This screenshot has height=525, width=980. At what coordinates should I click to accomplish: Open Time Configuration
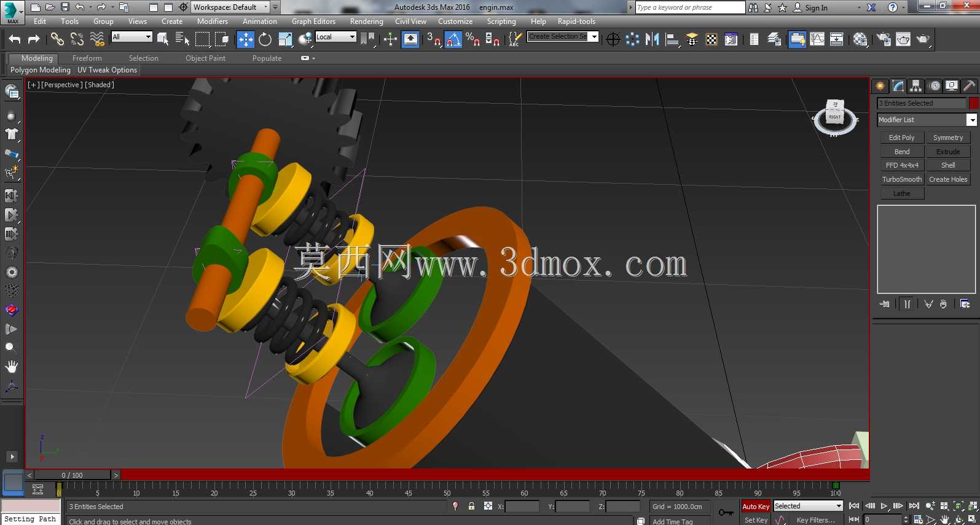point(918,519)
